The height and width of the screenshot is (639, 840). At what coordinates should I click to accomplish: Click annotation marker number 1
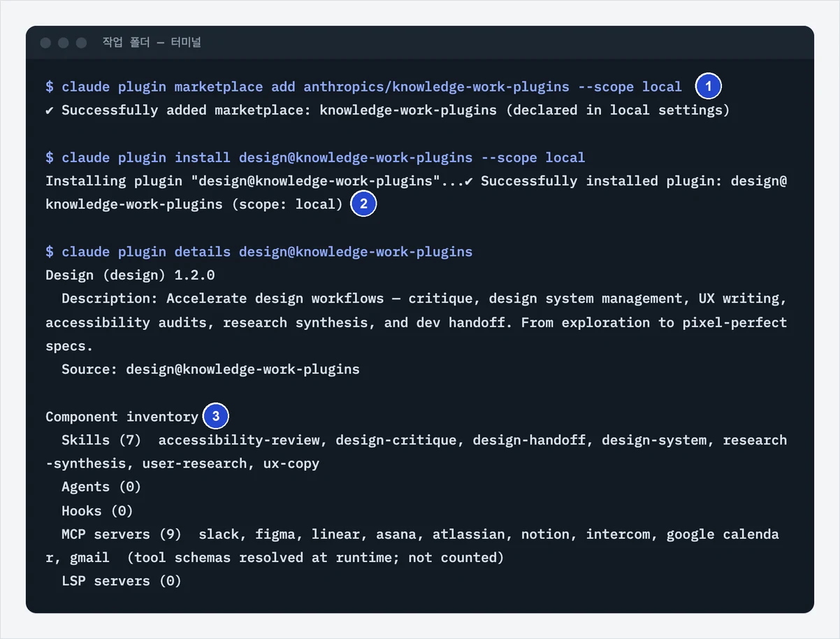(x=709, y=87)
